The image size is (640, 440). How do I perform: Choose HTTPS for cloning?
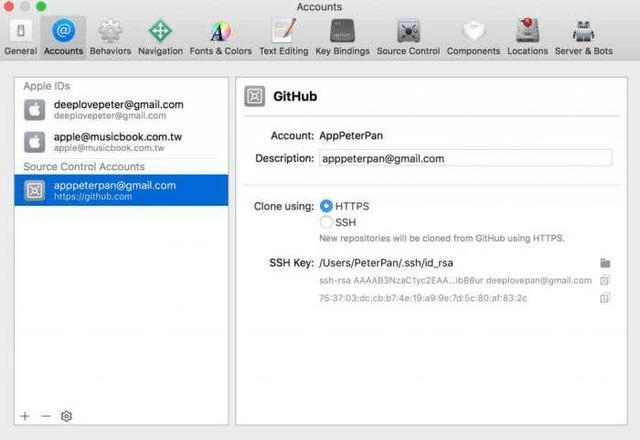coord(326,206)
